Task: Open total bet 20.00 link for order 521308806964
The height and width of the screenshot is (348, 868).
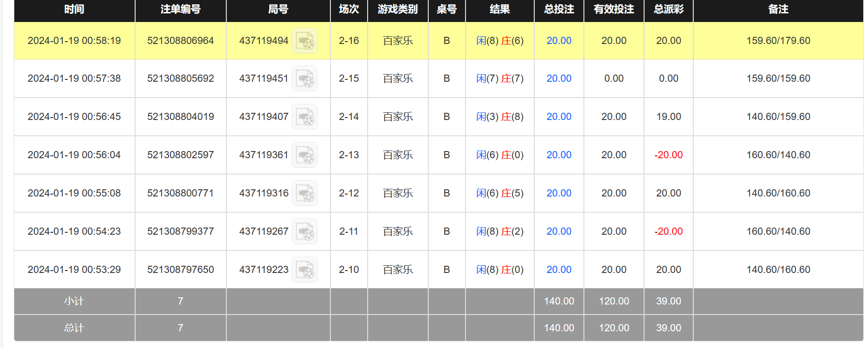Action: coord(559,41)
